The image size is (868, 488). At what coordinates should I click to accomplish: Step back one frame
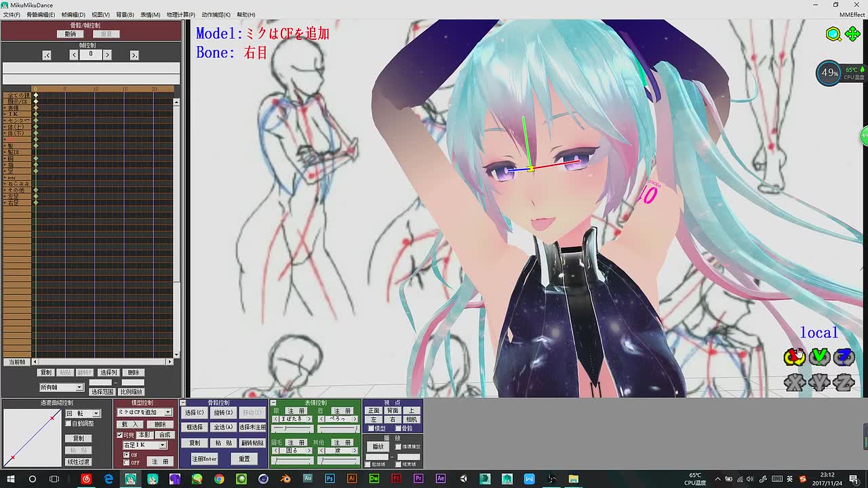tap(74, 55)
